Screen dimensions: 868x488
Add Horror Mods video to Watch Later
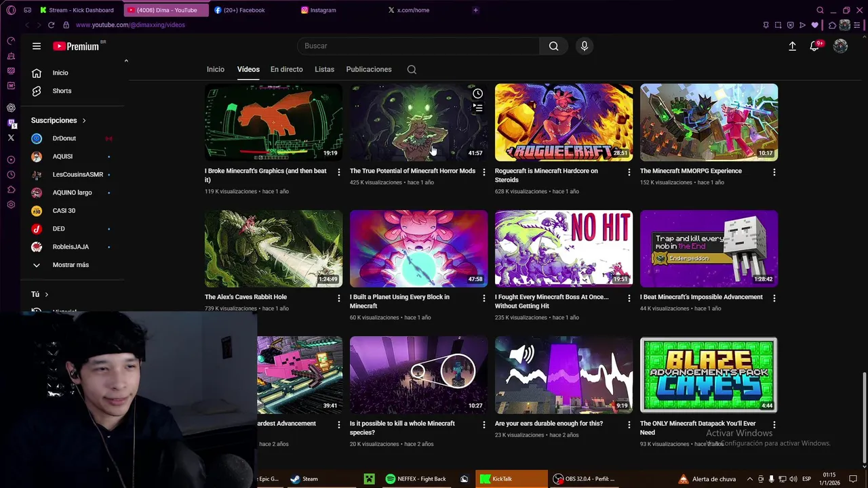pos(478,94)
